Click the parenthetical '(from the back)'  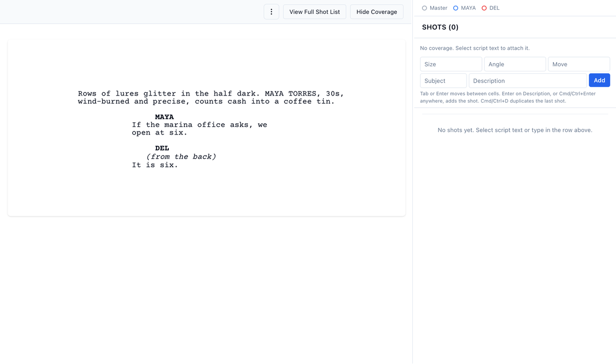click(x=181, y=157)
